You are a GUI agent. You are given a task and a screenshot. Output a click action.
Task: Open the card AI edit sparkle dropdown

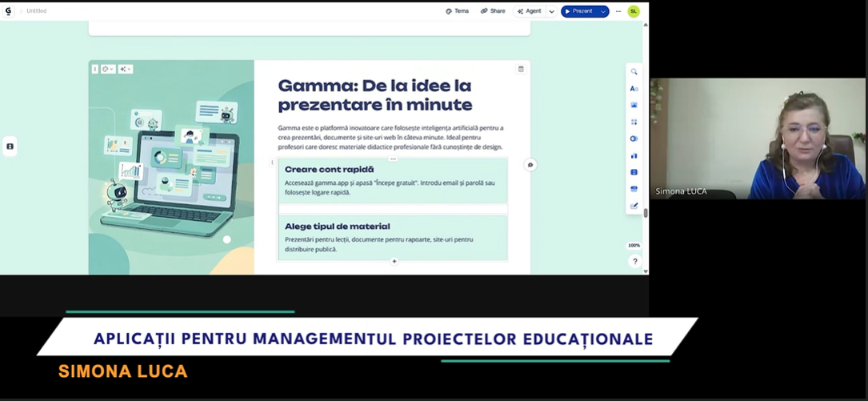click(x=125, y=69)
